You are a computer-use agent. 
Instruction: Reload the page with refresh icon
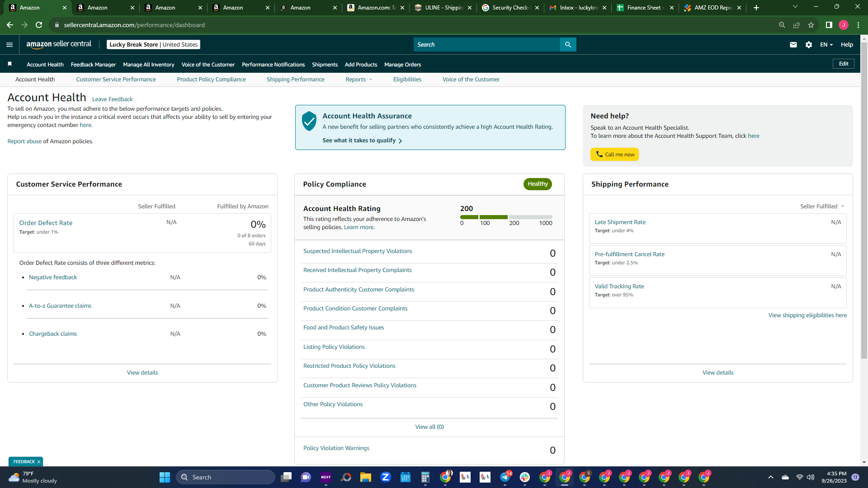tap(39, 25)
